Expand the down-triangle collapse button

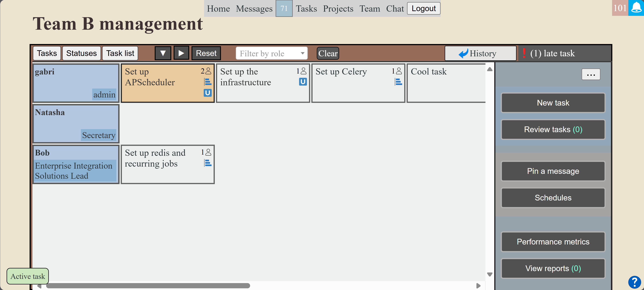[x=163, y=53]
